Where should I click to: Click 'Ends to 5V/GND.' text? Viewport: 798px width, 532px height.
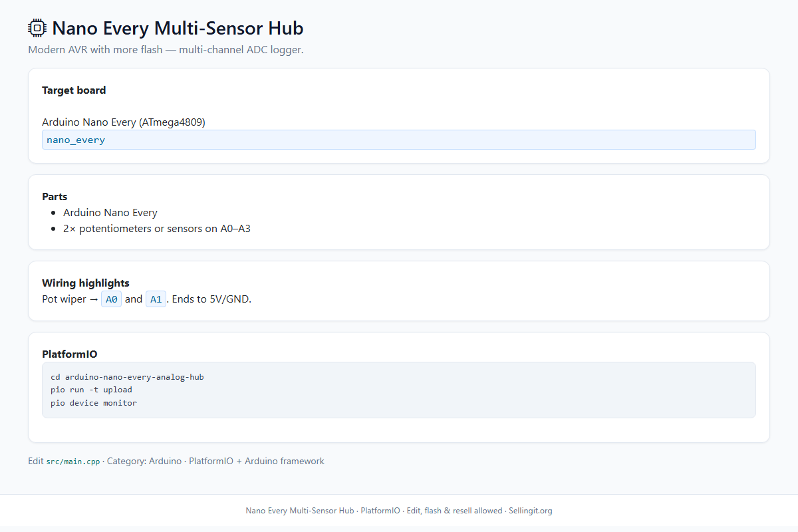pyautogui.click(x=211, y=299)
